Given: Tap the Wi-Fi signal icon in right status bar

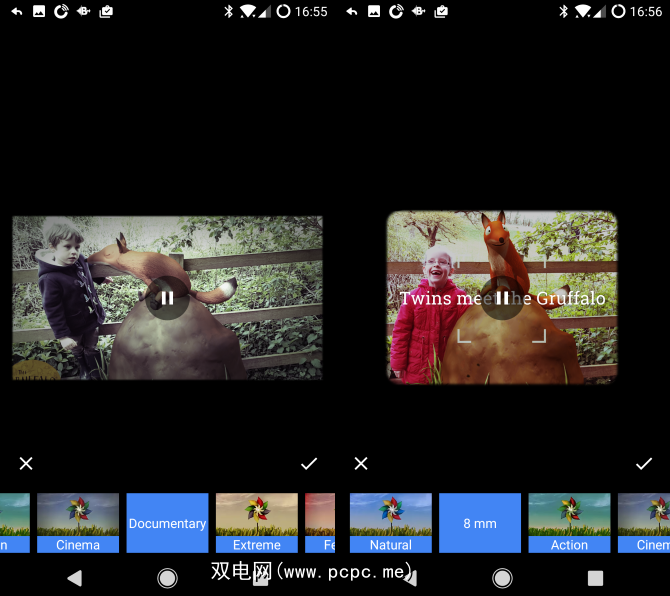Looking at the screenshot, I should coord(584,12).
